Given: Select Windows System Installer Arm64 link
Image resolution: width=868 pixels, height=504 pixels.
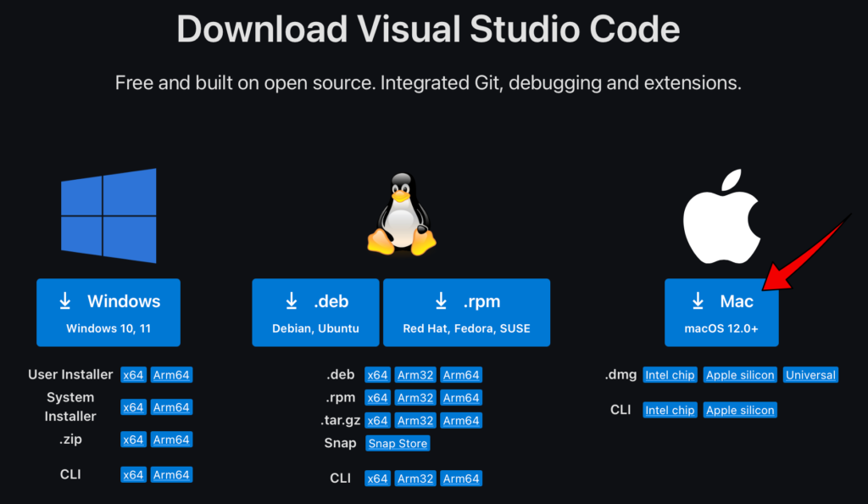Looking at the screenshot, I should click(171, 407).
